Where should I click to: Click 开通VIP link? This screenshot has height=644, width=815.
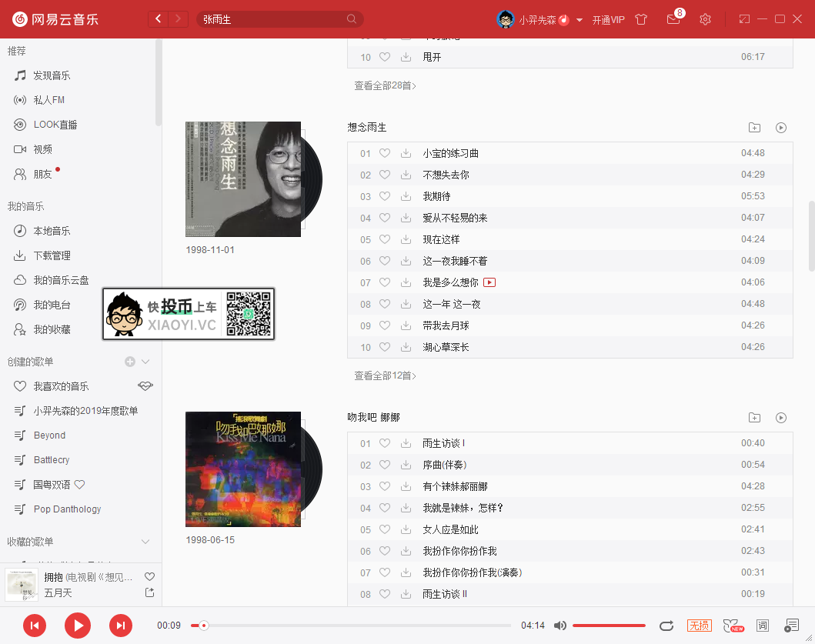coord(608,20)
